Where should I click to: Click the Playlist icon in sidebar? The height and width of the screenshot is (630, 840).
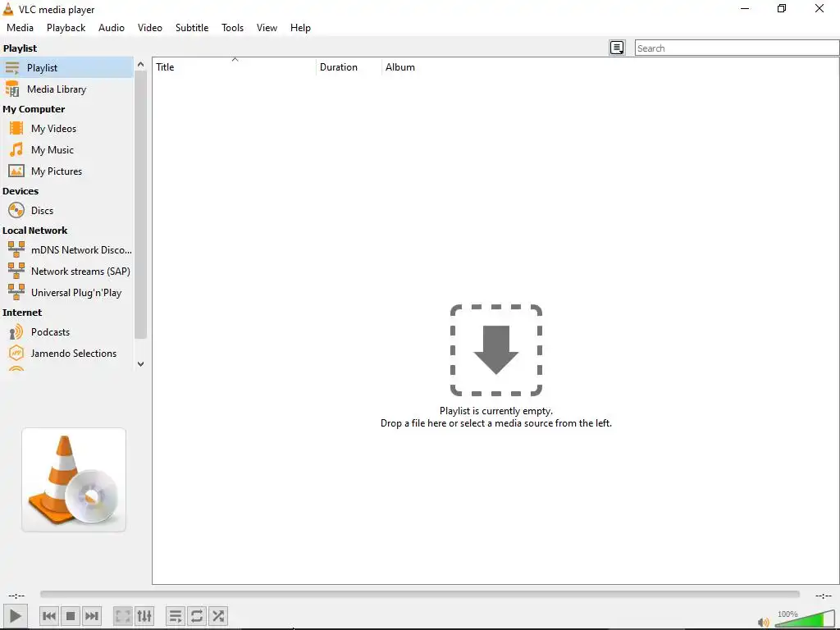(x=12, y=68)
